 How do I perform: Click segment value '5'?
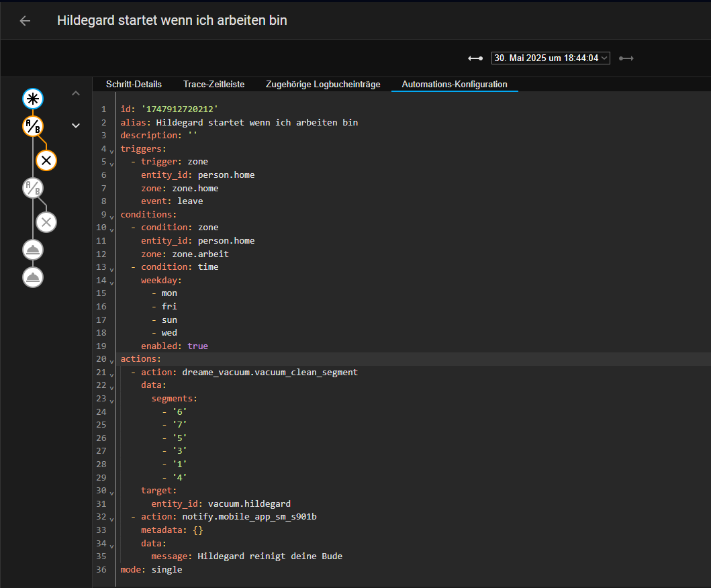coord(179,438)
